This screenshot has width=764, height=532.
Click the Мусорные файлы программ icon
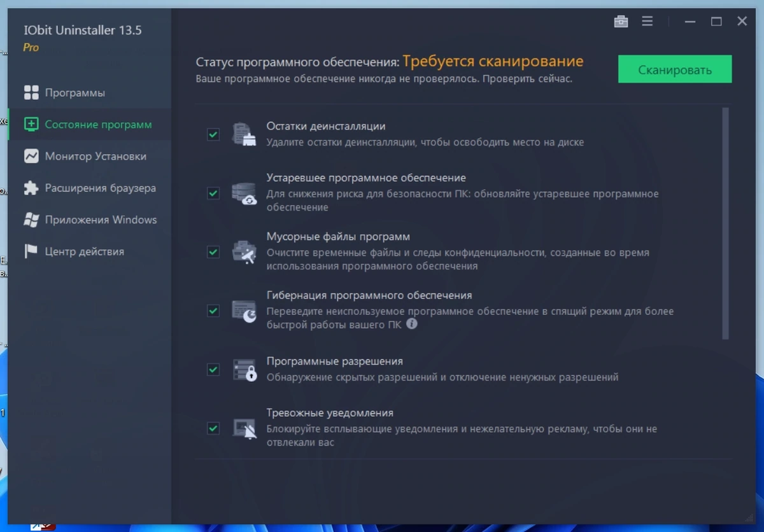tap(244, 252)
